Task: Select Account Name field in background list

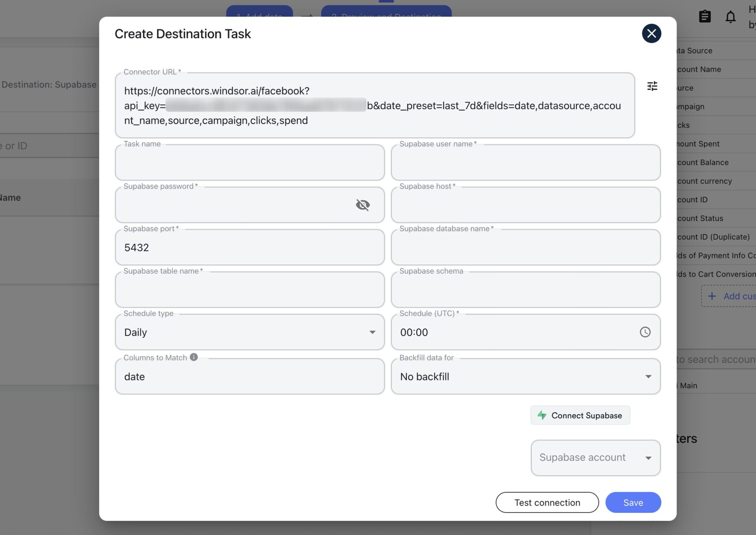Action: click(x=716, y=69)
